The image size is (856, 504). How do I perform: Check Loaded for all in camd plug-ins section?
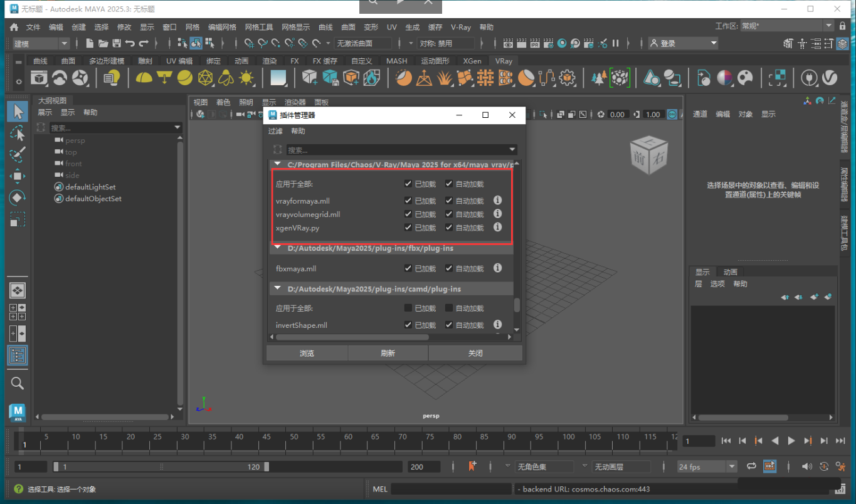coord(408,308)
